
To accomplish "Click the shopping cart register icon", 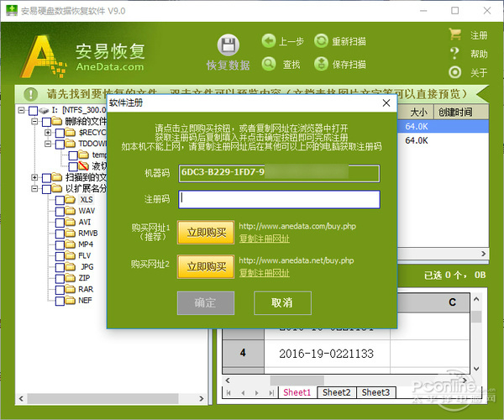I will 454,34.
